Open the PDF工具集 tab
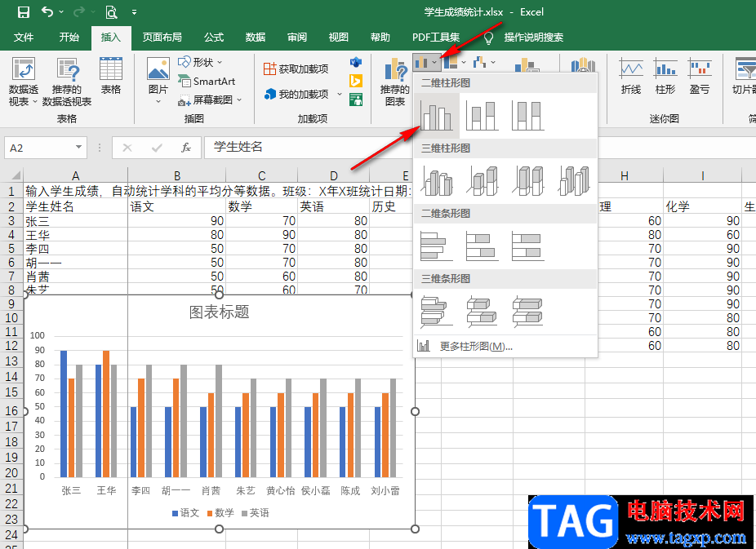This screenshot has width=756, height=549. tap(436, 37)
